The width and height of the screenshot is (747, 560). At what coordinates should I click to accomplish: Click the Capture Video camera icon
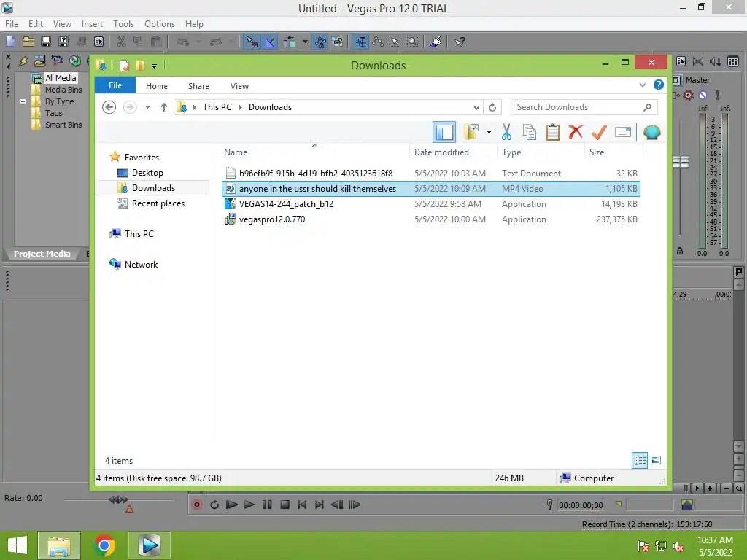[x=57, y=61]
